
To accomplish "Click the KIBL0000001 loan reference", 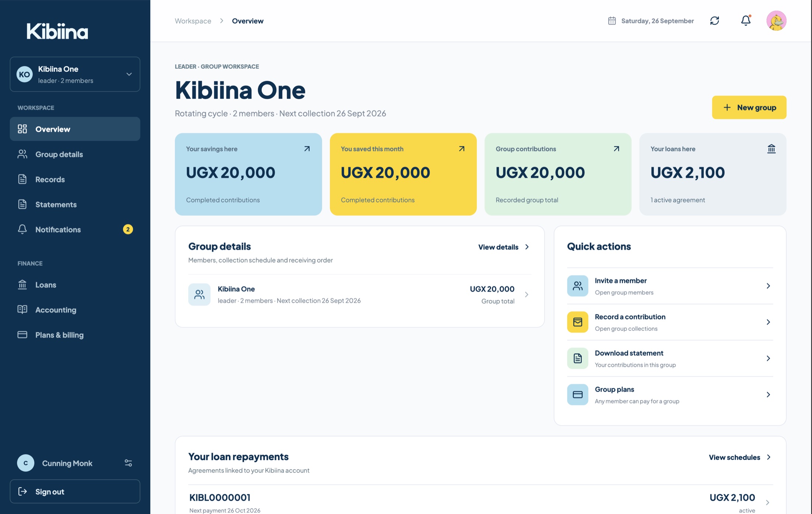I will 220,497.
